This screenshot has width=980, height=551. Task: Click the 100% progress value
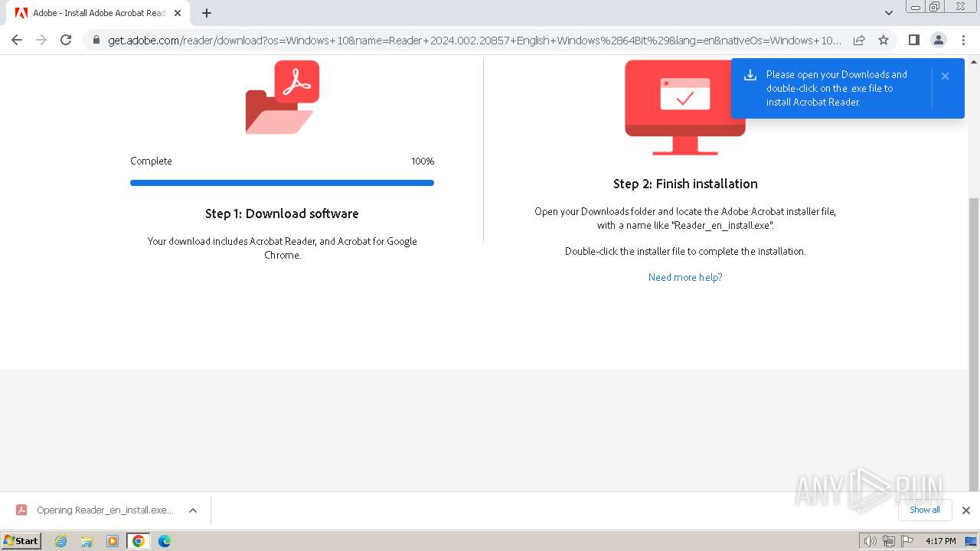pyautogui.click(x=423, y=161)
